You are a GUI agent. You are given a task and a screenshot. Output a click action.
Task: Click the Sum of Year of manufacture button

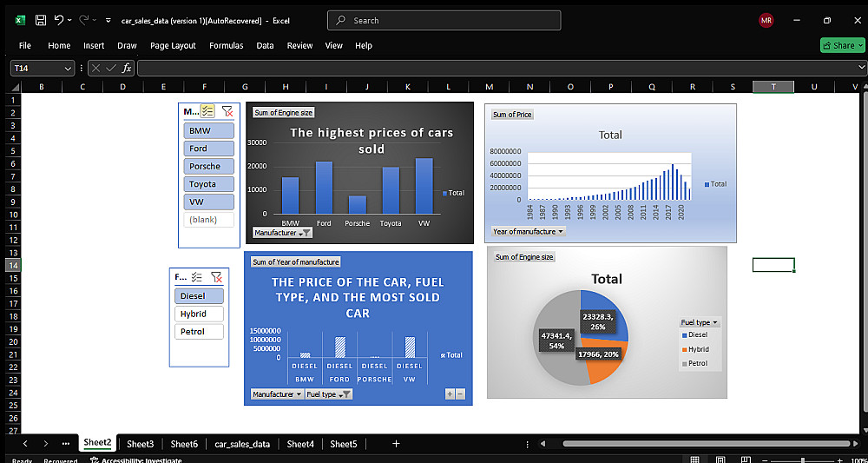(296, 262)
